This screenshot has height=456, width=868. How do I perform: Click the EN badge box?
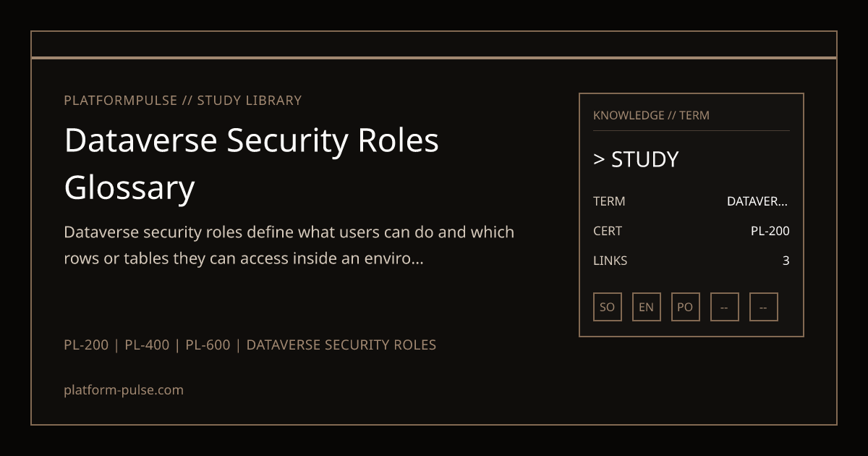pos(647,307)
